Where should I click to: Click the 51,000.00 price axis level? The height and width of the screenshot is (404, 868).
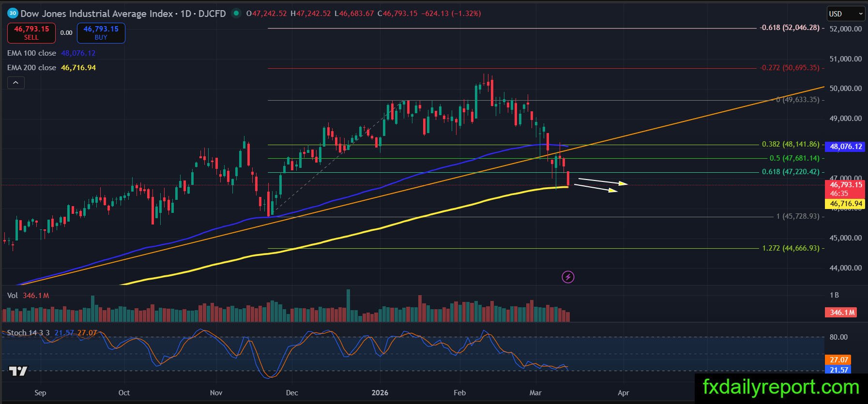(846, 59)
